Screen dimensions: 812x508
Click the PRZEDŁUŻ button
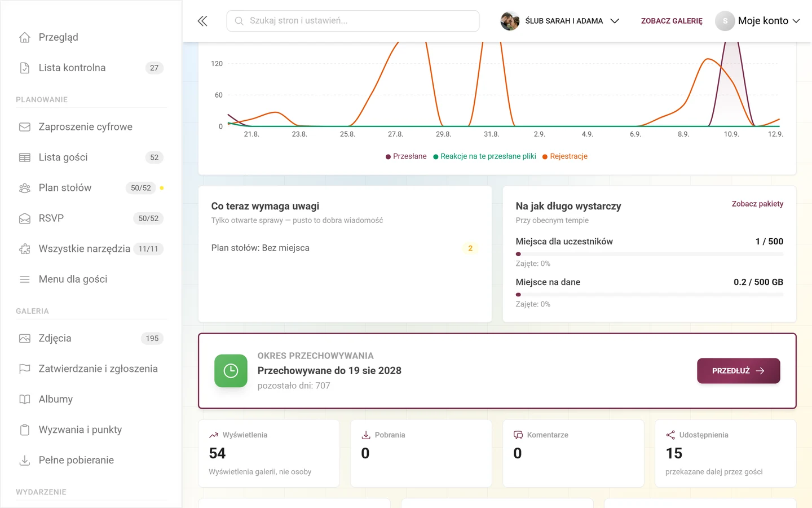(739, 371)
